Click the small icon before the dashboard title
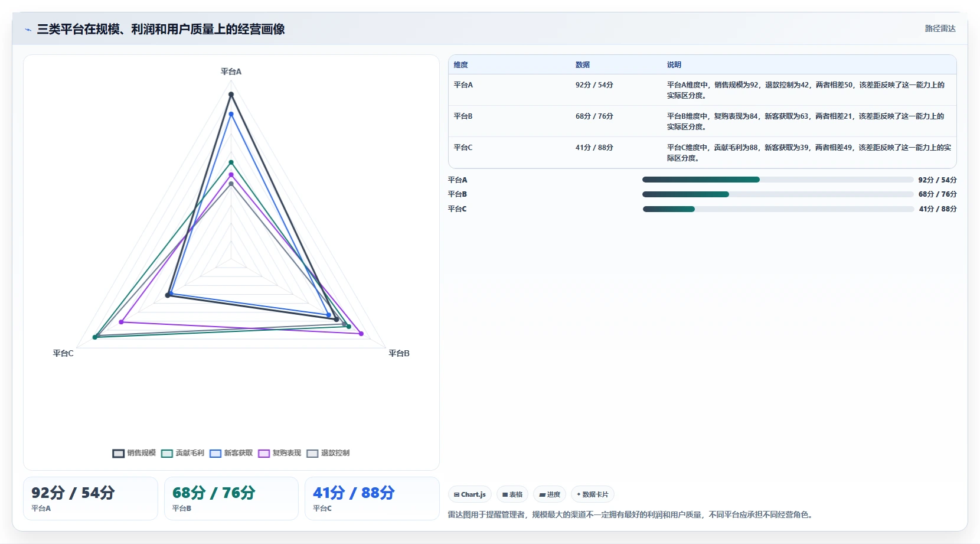The width and height of the screenshot is (980, 544). coord(28,30)
